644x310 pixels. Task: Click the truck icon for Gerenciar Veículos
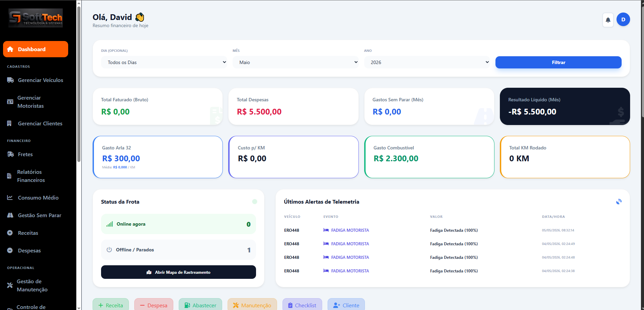click(x=11, y=80)
